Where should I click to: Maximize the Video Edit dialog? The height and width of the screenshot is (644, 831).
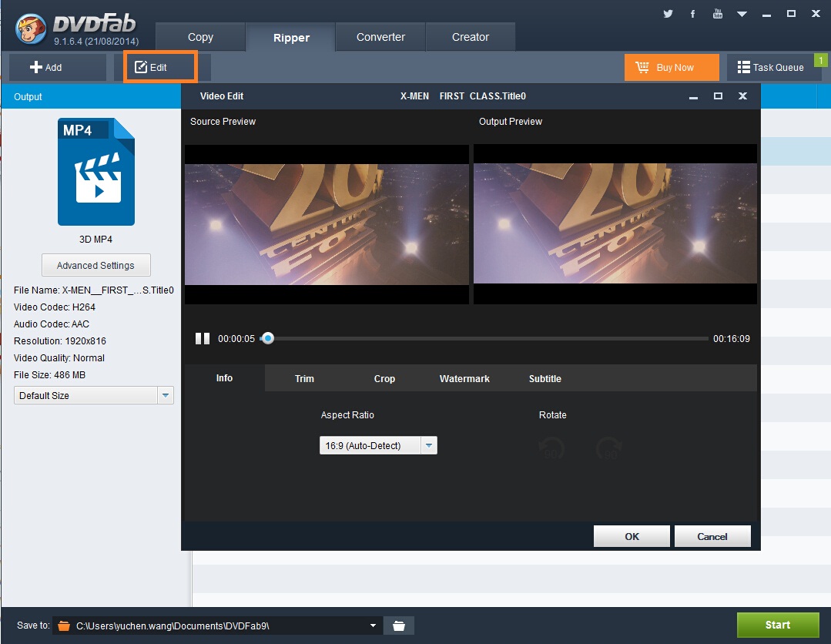click(718, 96)
